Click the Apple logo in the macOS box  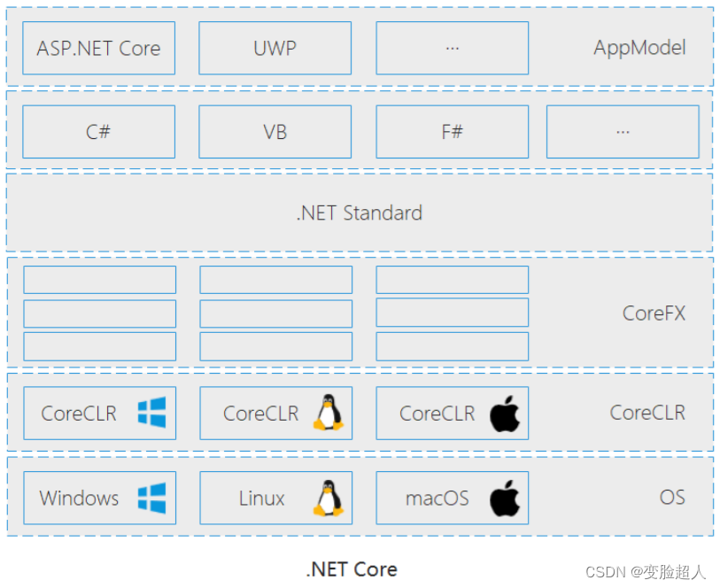point(505,498)
